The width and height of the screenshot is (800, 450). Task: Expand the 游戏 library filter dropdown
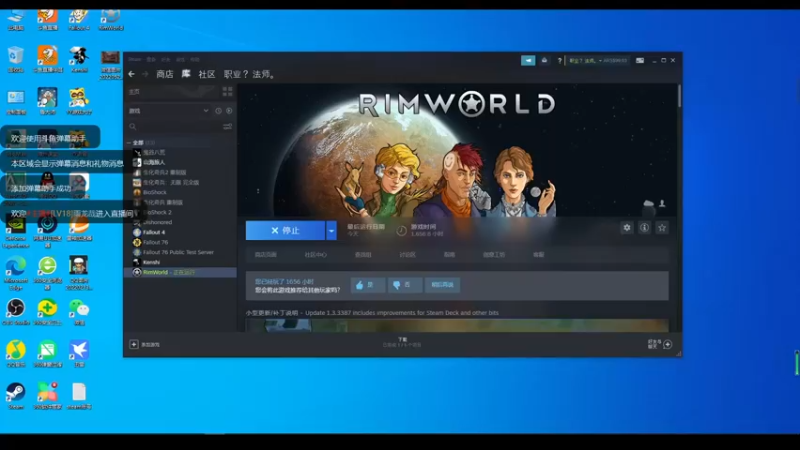(x=206, y=111)
